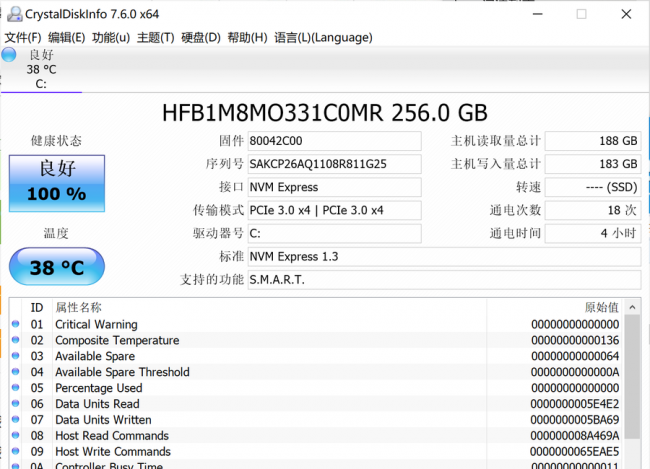
Task: Open the 主题(T) menu
Action: 155,38
